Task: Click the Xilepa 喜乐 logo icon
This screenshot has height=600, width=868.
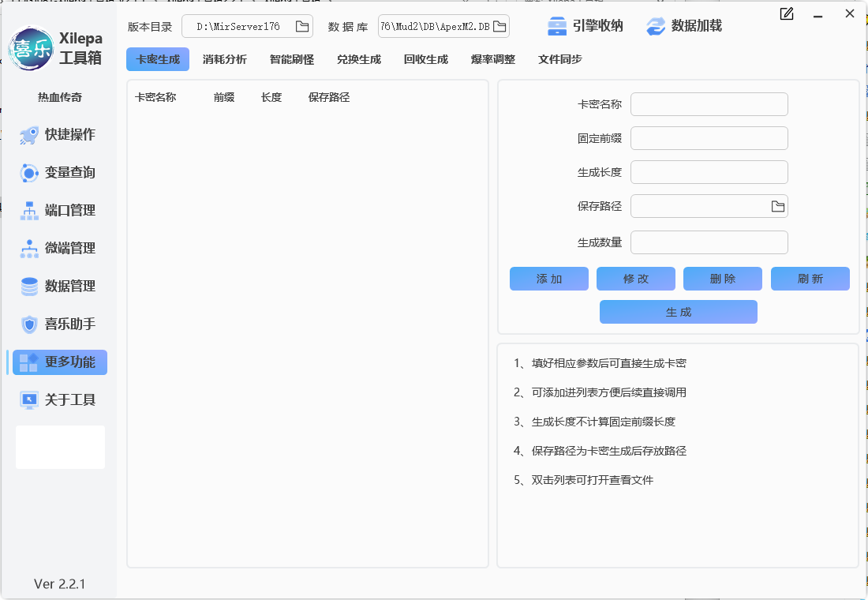Action: coord(31,48)
